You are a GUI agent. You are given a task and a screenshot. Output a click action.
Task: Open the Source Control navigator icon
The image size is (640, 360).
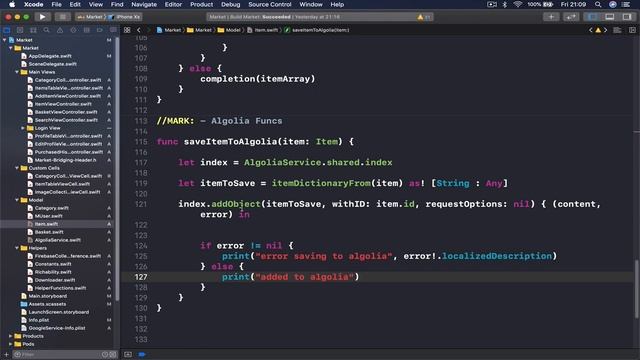20,30
